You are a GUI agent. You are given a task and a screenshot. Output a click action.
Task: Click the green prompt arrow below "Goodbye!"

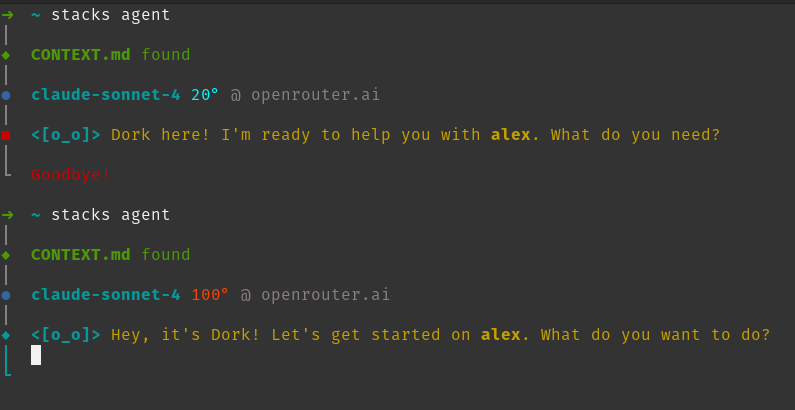pos(8,215)
